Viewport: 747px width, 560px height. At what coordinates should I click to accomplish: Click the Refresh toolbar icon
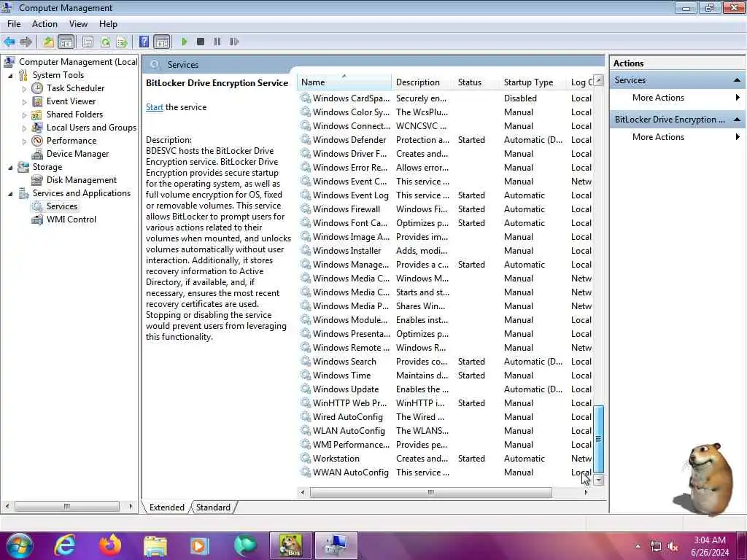(x=105, y=42)
